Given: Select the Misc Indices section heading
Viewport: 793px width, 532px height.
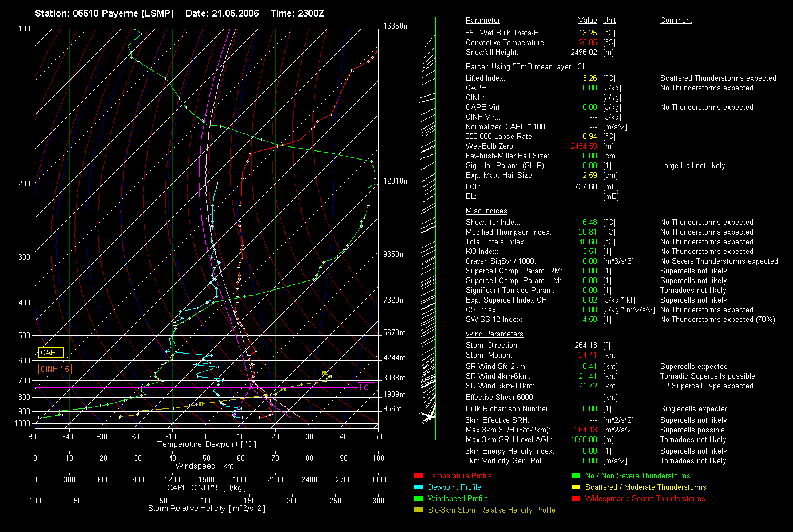Looking at the screenshot, I should [x=486, y=211].
